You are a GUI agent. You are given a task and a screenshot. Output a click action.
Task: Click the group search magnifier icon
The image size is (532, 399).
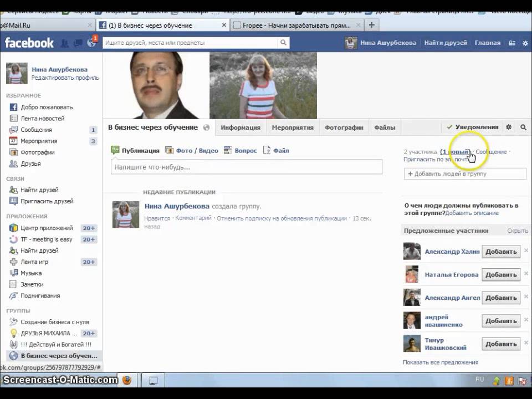coord(523,127)
